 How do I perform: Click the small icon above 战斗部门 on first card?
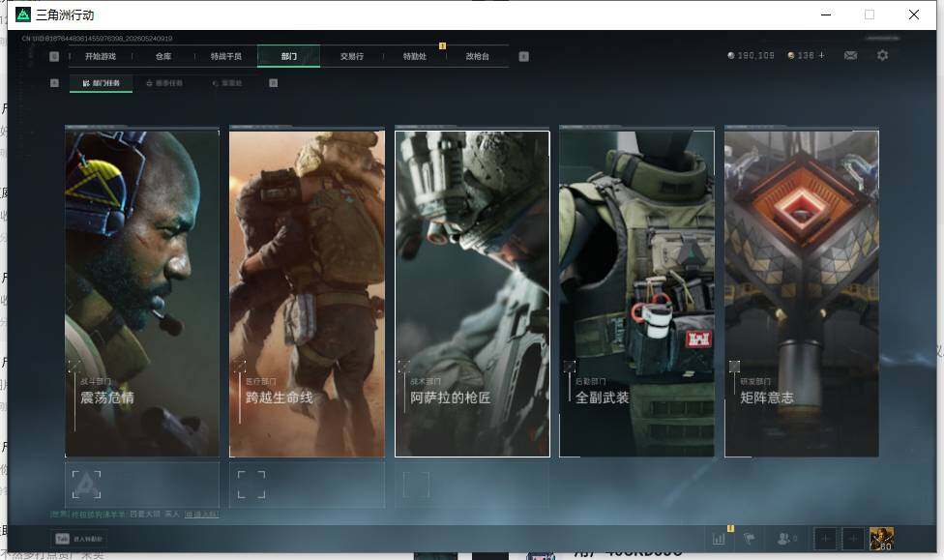[74, 367]
